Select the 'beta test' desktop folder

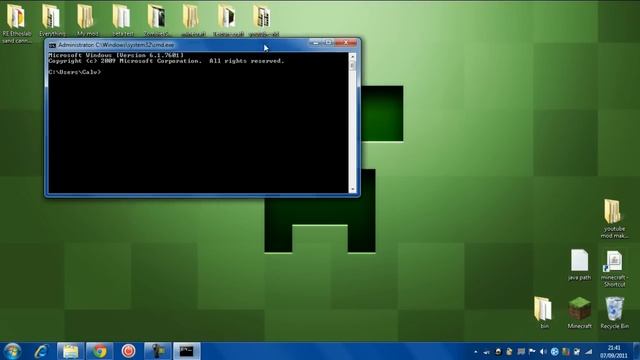coord(122,20)
